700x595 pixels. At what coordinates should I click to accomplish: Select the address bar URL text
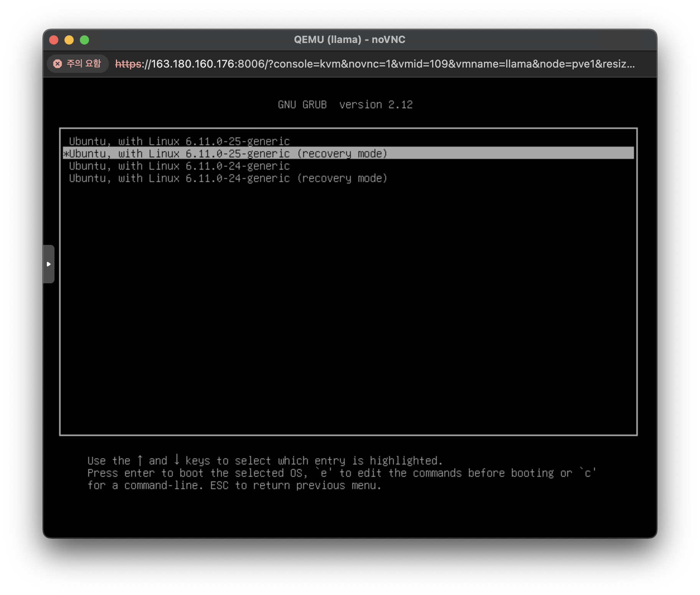(375, 64)
